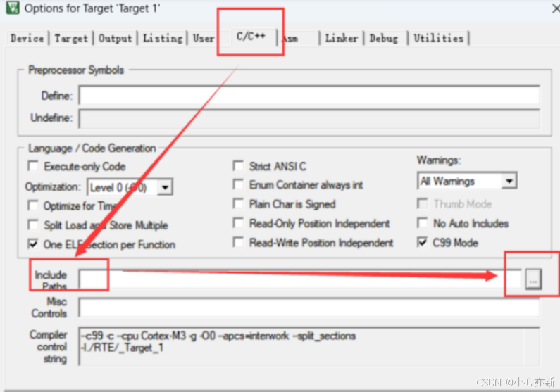Open the Output tab
The height and width of the screenshot is (392, 560).
(115, 38)
